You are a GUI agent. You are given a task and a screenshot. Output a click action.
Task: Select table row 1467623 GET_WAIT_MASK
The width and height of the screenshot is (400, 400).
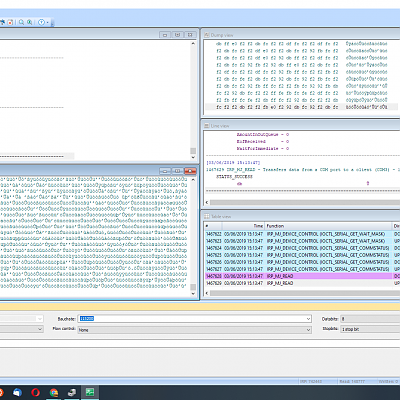[302, 241]
